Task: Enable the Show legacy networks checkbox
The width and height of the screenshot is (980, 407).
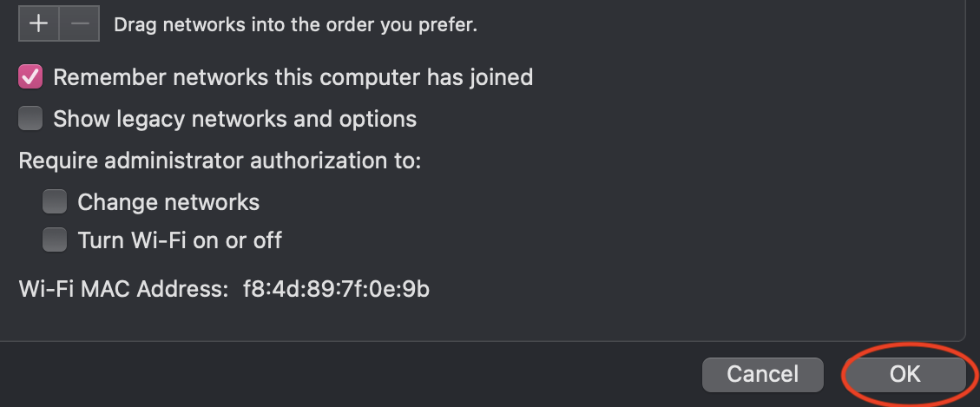Action: point(30,118)
